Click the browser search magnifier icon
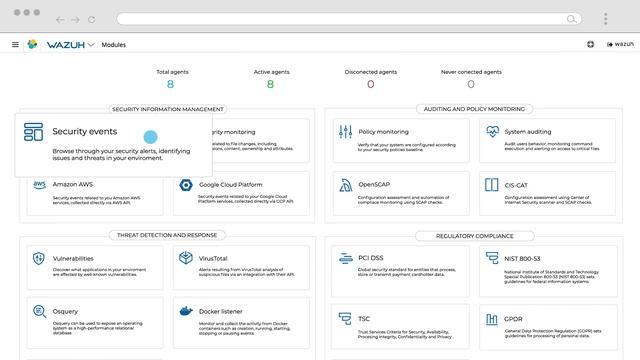The image size is (640, 360). 571,19
